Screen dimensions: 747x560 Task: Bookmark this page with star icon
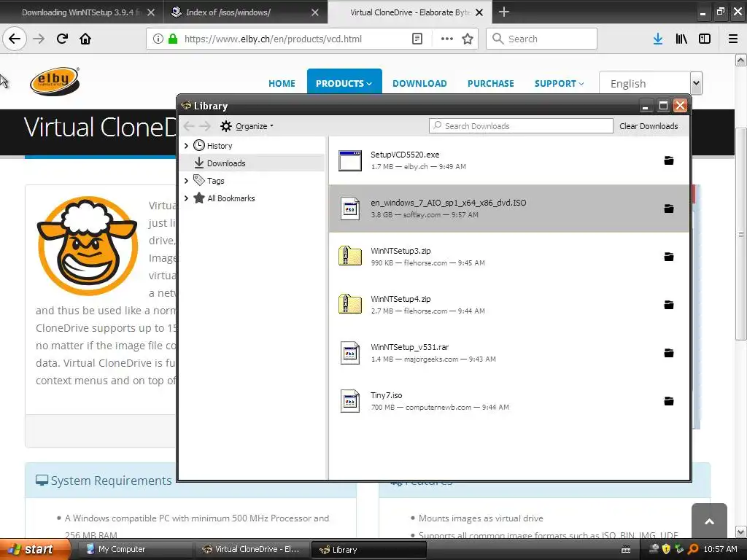[x=468, y=39]
